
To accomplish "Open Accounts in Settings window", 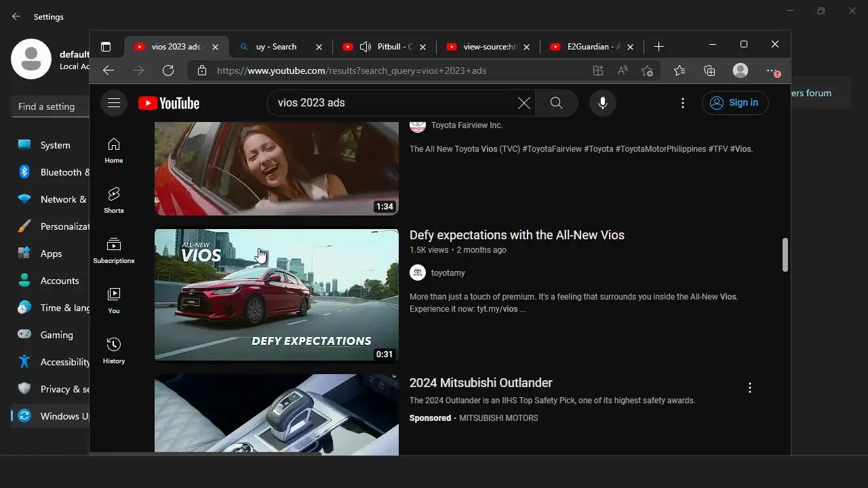I will click(x=51, y=281).
